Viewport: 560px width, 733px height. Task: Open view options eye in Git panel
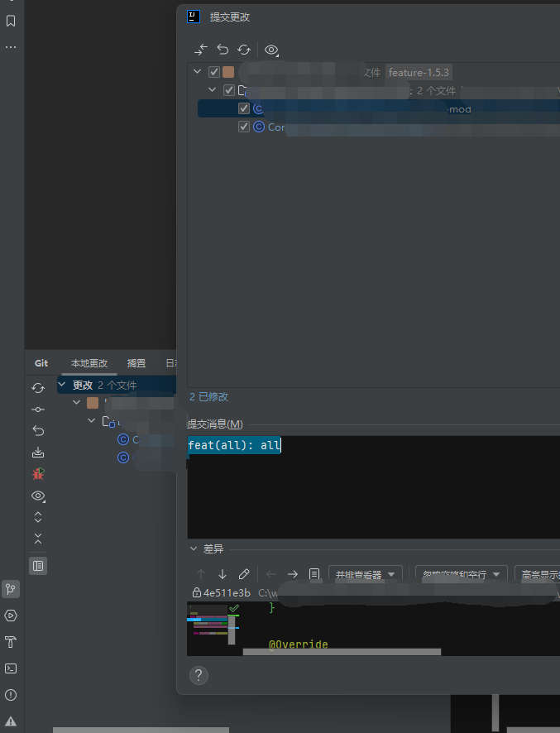tap(38, 496)
